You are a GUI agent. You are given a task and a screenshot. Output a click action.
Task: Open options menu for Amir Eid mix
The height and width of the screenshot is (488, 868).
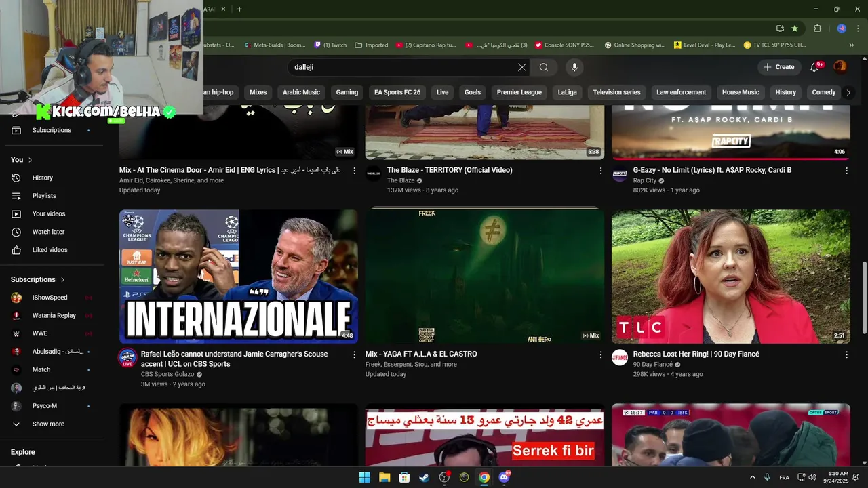coord(354,171)
